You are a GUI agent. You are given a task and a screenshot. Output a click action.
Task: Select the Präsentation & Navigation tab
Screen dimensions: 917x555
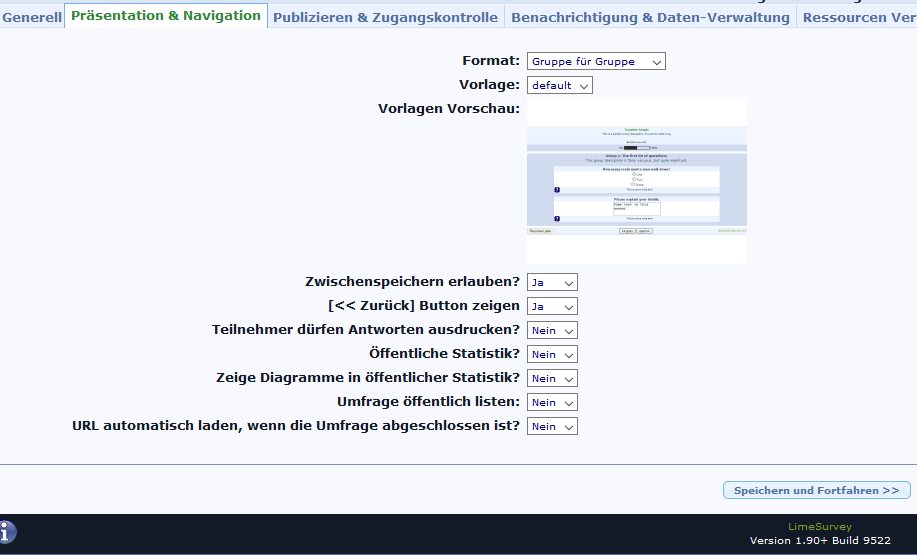pyautogui.click(x=166, y=16)
